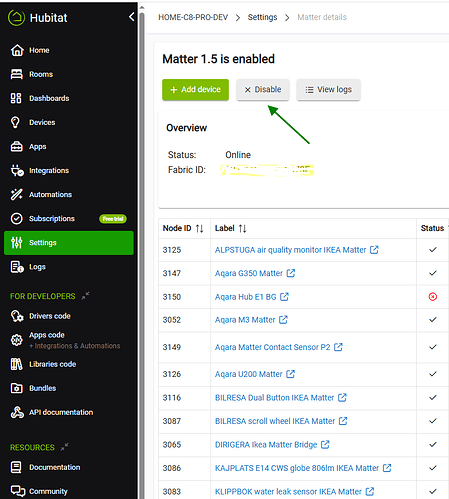Click external-link icon beside KAJPLATS
Viewport: 449px width, 499px height.
[x=387, y=468]
